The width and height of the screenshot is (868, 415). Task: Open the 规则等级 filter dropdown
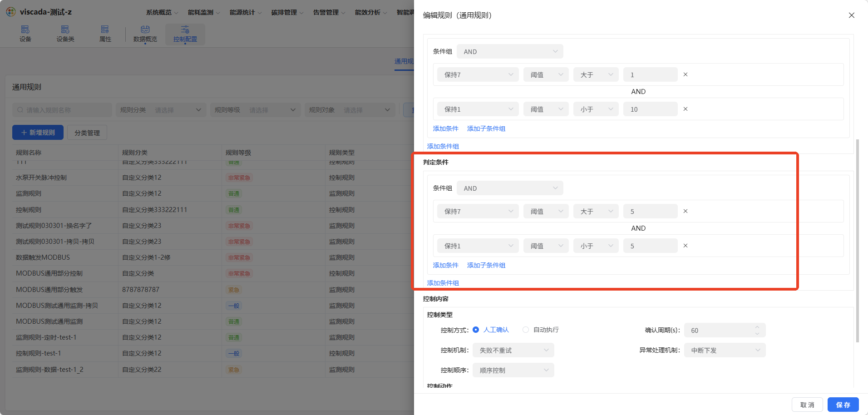255,110
